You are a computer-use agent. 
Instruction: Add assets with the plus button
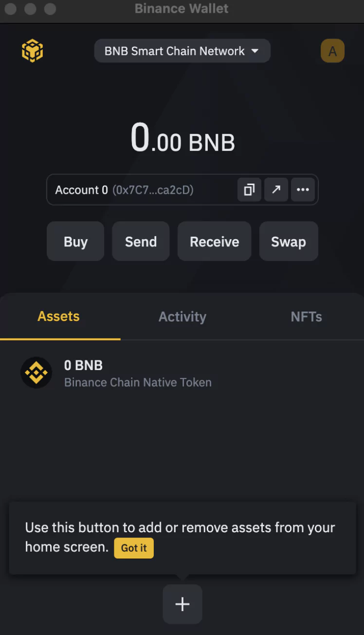pos(182,604)
